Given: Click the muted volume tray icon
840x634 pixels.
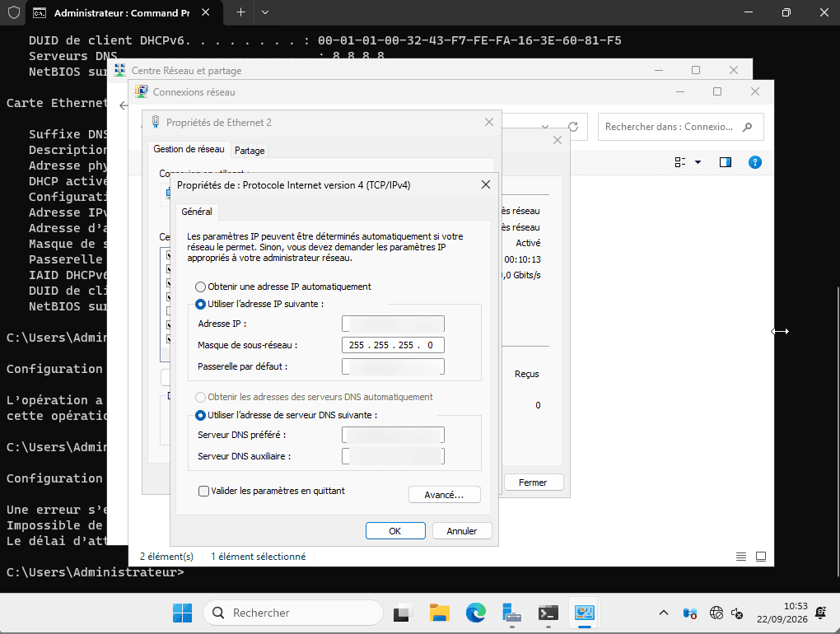Looking at the screenshot, I should pyautogui.click(x=737, y=613).
